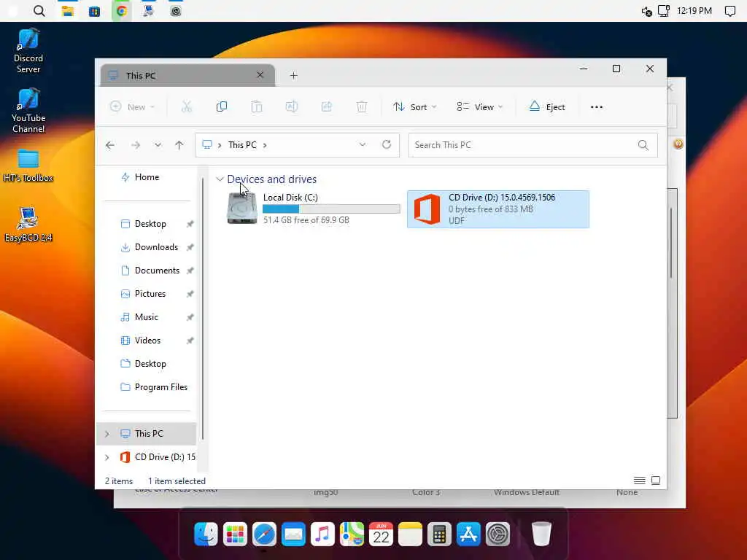This screenshot has width=747, height=560.
Task: Go forward with the right arrow
Action: coord(136,145)
